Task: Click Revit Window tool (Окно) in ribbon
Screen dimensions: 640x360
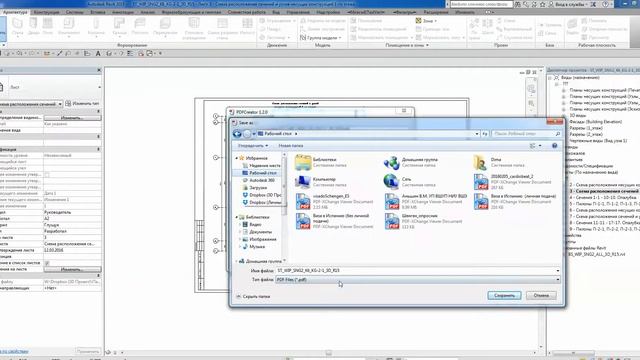Action: (x=48, y=27)
